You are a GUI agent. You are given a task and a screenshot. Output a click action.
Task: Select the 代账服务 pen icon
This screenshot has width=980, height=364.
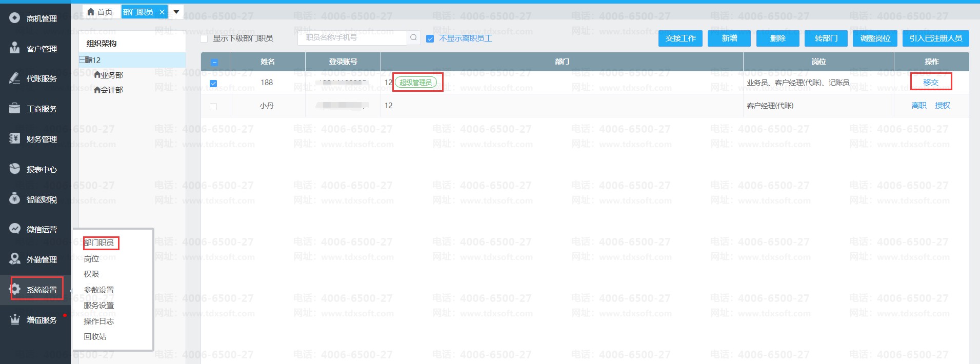click(x=15, y=78)
